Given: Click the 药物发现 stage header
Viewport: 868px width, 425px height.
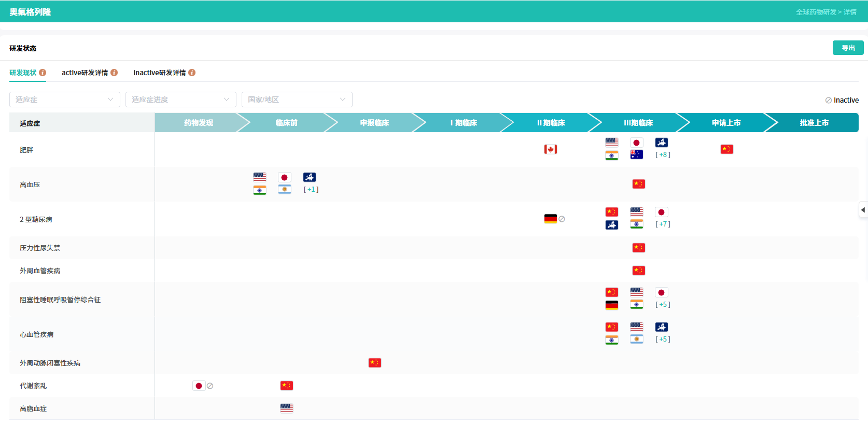Looking at the screenshot, I should (x=199, y=123).
